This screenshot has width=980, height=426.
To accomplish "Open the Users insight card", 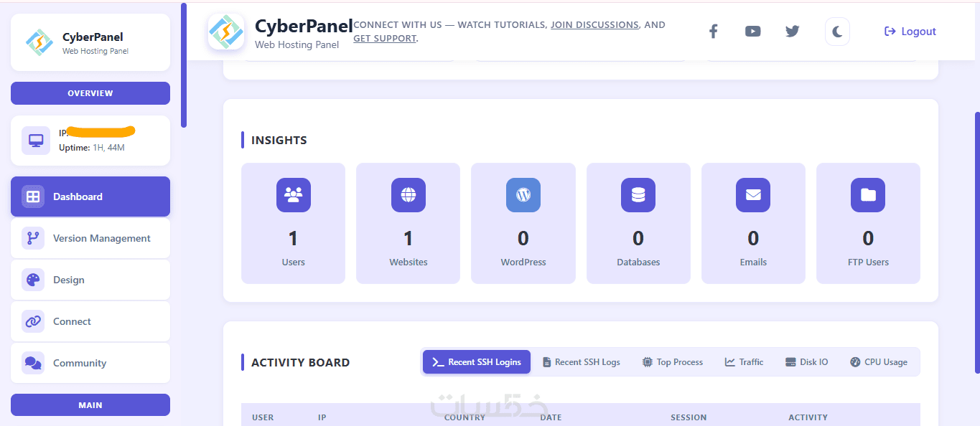I will (293, 222).
